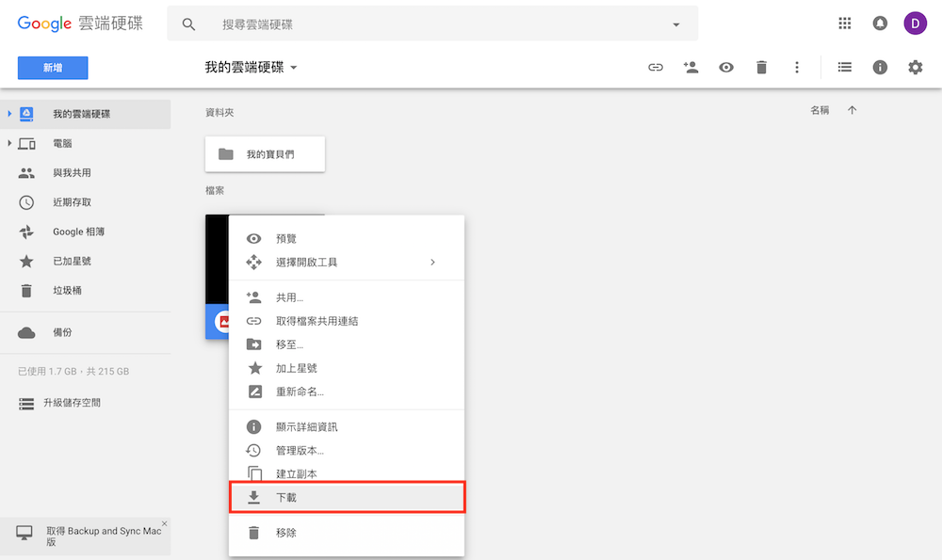Open the 選擇開啟工具 submenu
Image resolution: width=942 pixels, height=560 pixels.
[347, 263]
